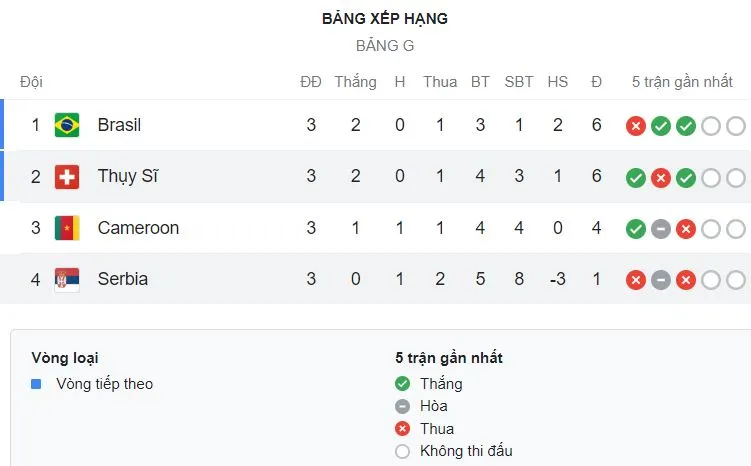Screen dimensions: 751x466
Task: Click Thụy Sĩ's first win result icon
Action: click(x=635, y=178)
